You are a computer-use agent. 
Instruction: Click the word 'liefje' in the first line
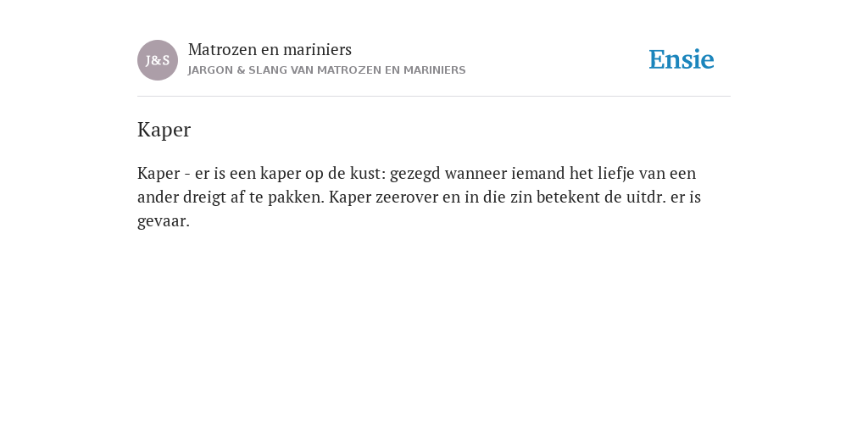tap(616, 173)
